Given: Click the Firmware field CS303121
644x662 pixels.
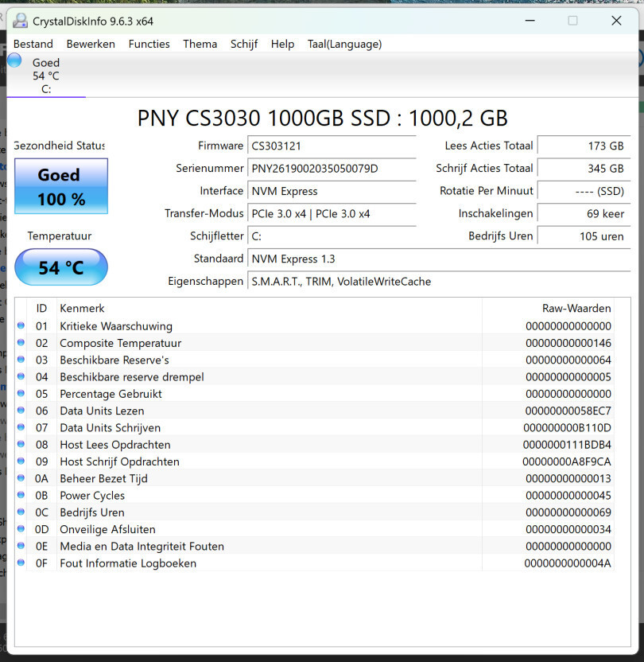Looking at the screenshot, I should tap(332, 146).
